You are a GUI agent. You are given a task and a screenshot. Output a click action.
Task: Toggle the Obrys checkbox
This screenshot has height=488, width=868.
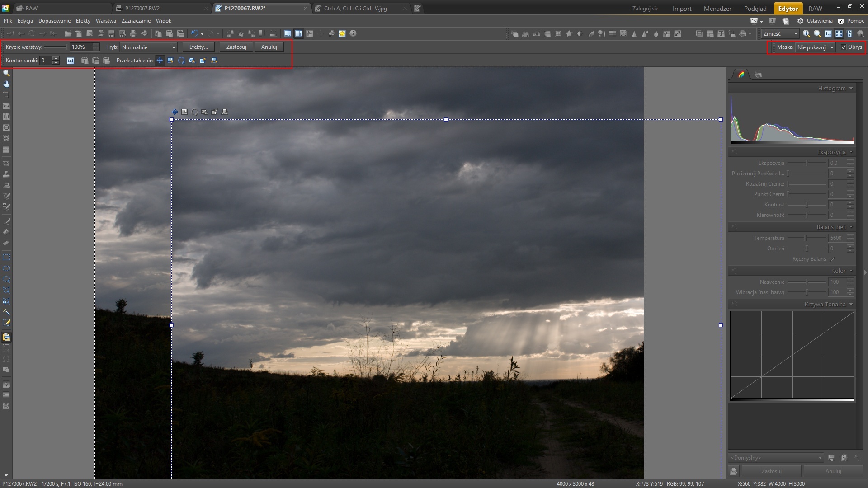(x=843, y=47)
